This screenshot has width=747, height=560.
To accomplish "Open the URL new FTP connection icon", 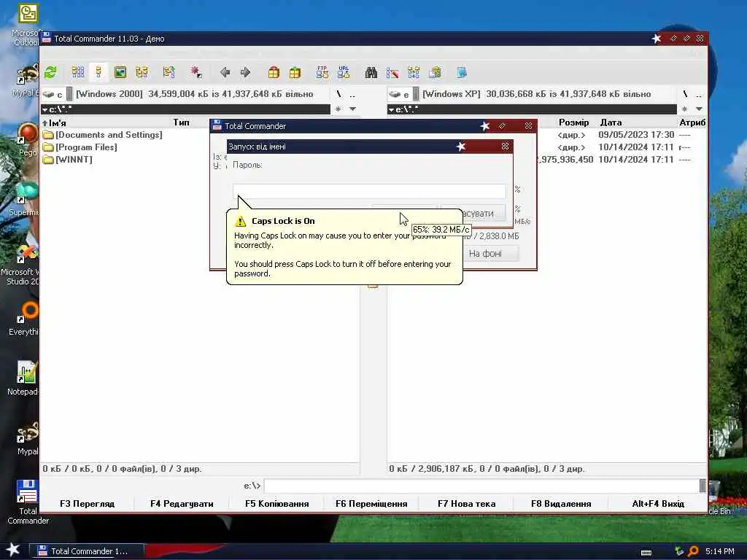I will 344,72.
